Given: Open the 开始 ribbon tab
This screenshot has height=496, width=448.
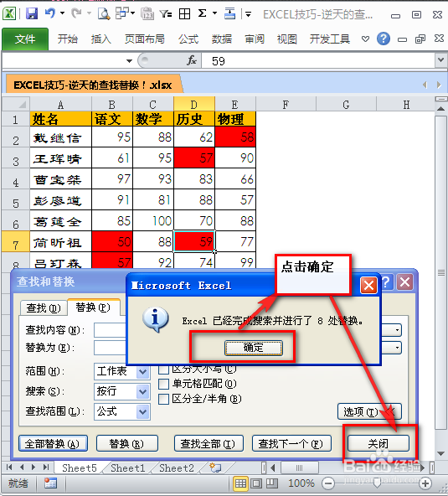Looking at the screenshot, I should [x=67, y=39].
